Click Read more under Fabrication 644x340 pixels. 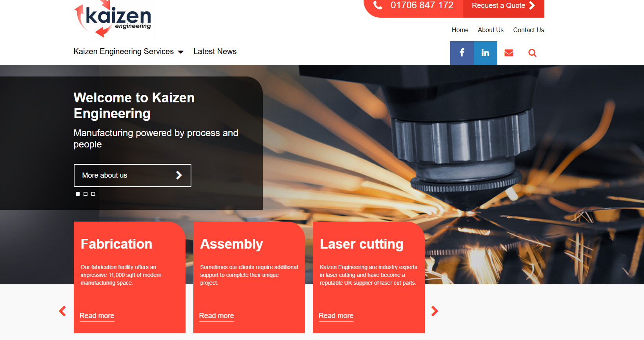(97, 316)
